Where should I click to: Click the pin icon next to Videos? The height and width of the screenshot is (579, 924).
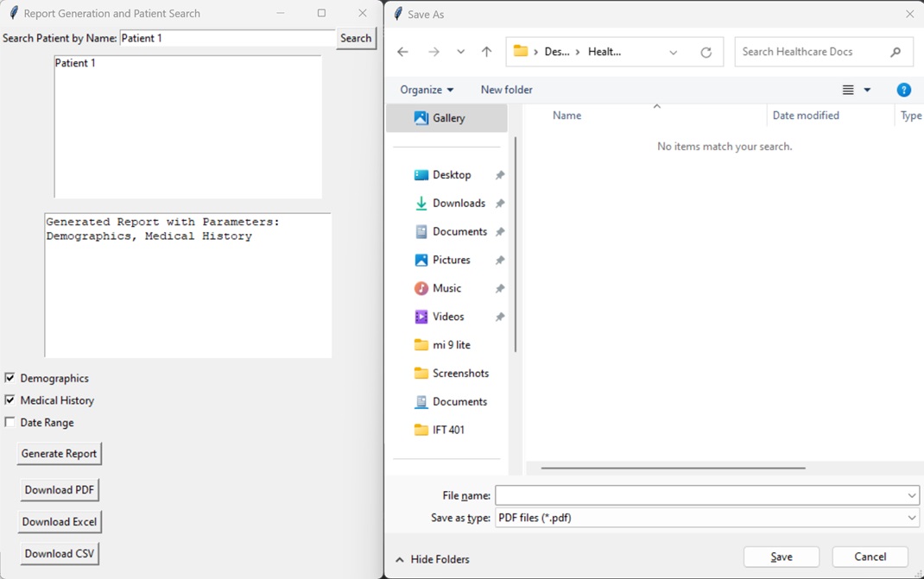point(500,317)
